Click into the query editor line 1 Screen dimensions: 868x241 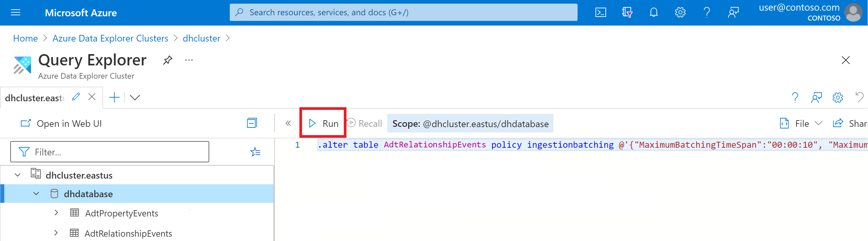point(592,145)
